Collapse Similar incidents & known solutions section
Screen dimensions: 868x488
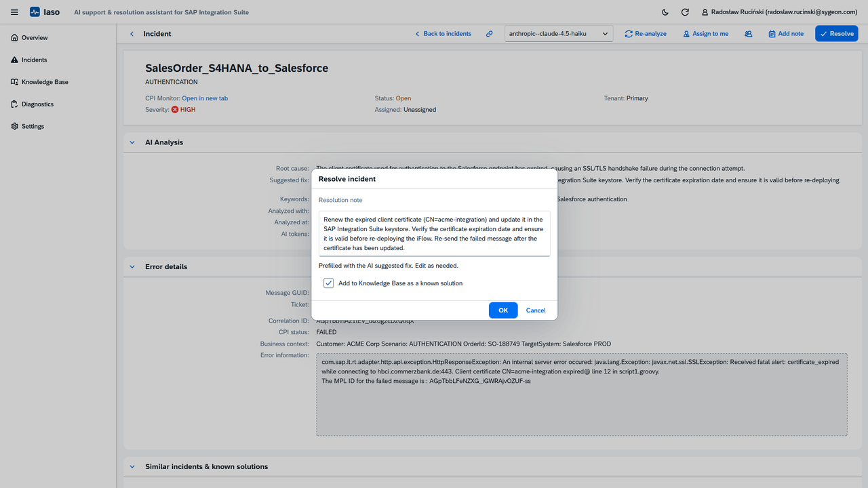132,466
